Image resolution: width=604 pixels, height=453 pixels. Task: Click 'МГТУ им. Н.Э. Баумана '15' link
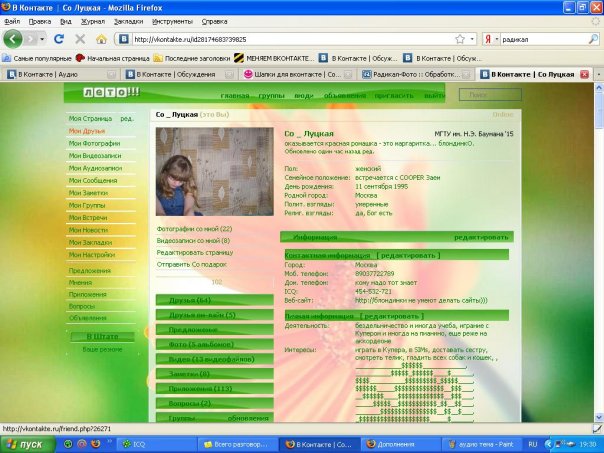point(474,134)
